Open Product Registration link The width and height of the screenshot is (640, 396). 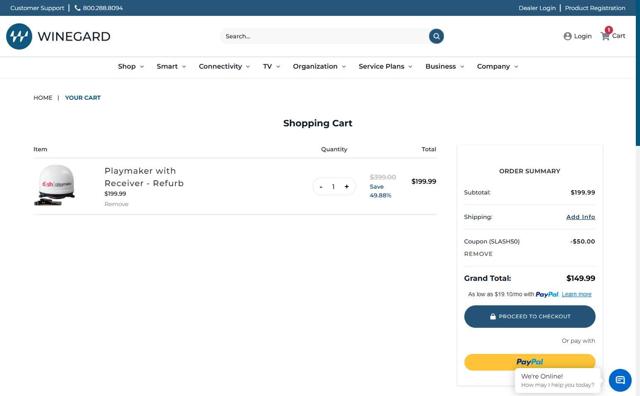tap(595, 8)
